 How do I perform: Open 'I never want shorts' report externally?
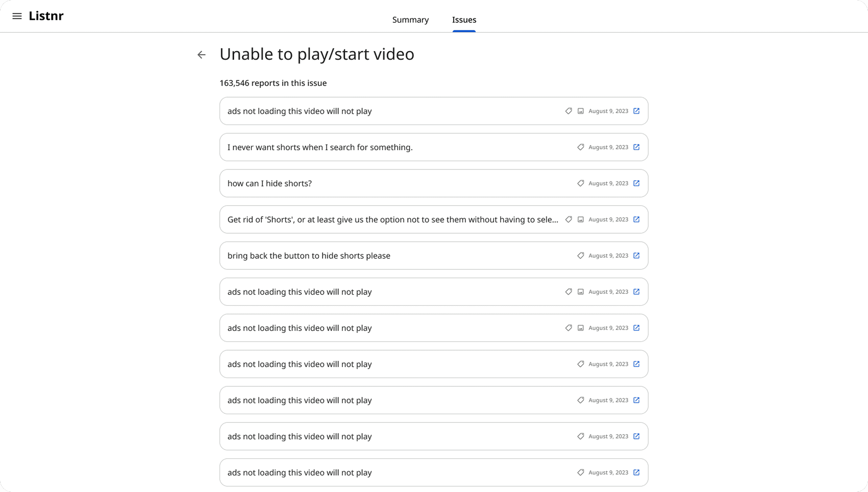pos(636,147)
